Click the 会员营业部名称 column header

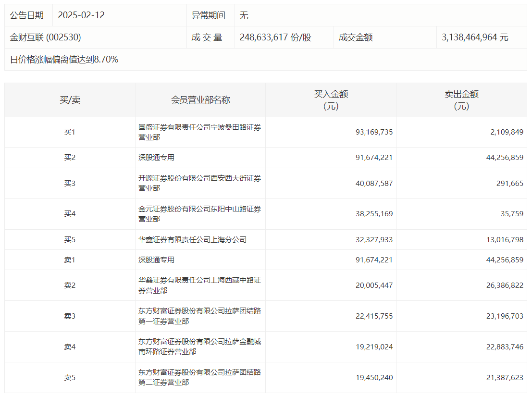(200, 100)
